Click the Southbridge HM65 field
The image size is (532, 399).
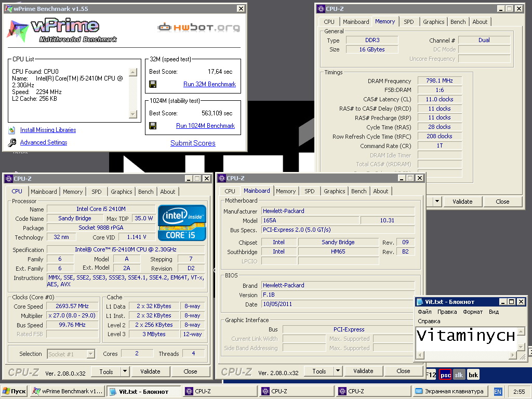(x=338, y=251)
